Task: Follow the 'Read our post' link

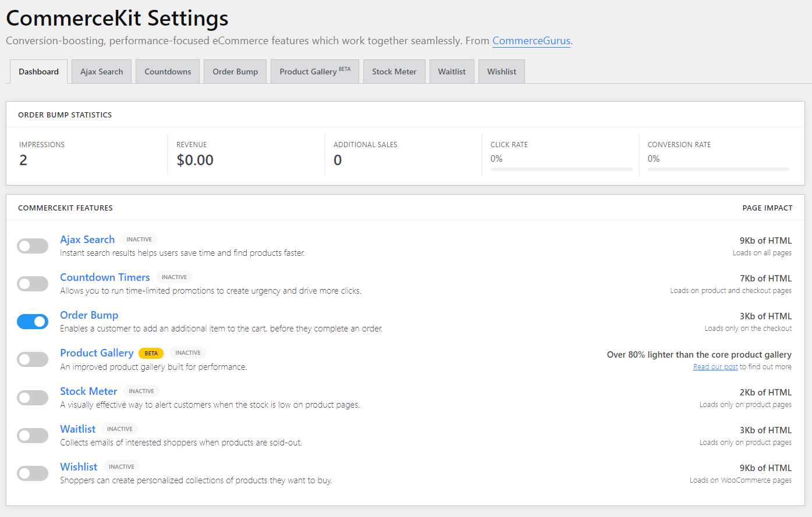Action: [715, 367]
